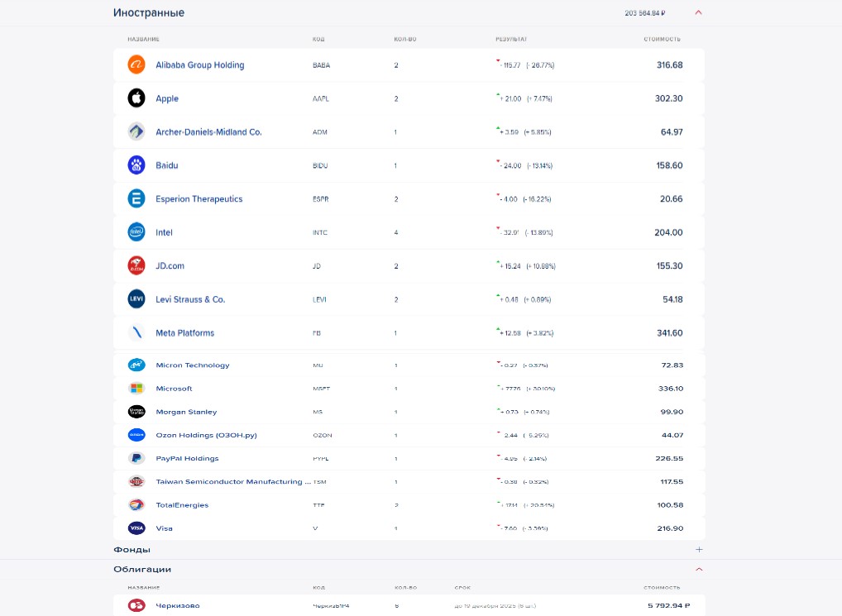Click the BABA ticker code
Screen dimensions: 842x616
pyautogui.click(x=321, y=65)
